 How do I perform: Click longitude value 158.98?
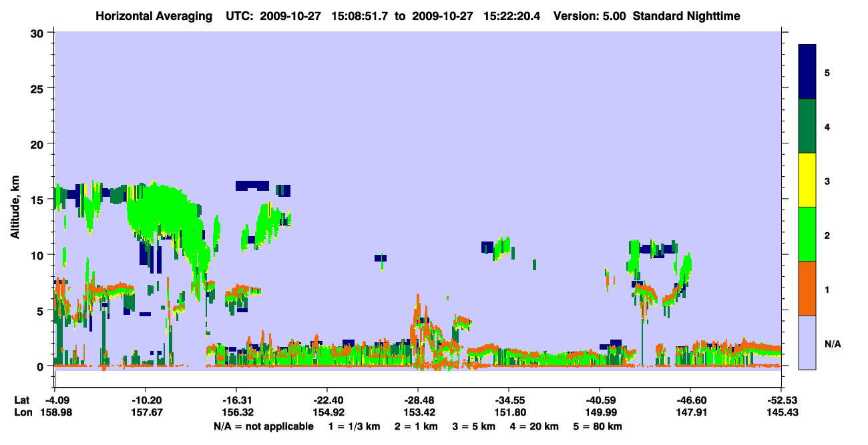(55, 413)
